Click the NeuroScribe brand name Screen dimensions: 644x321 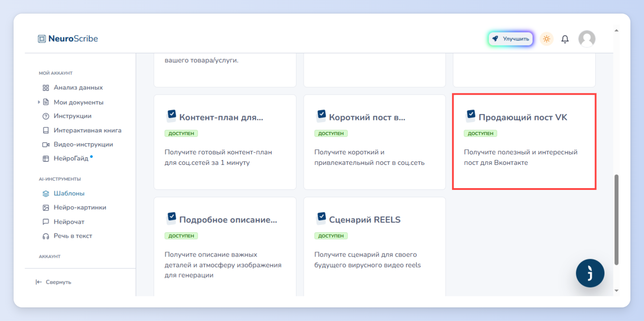click(x=73, y=39)
